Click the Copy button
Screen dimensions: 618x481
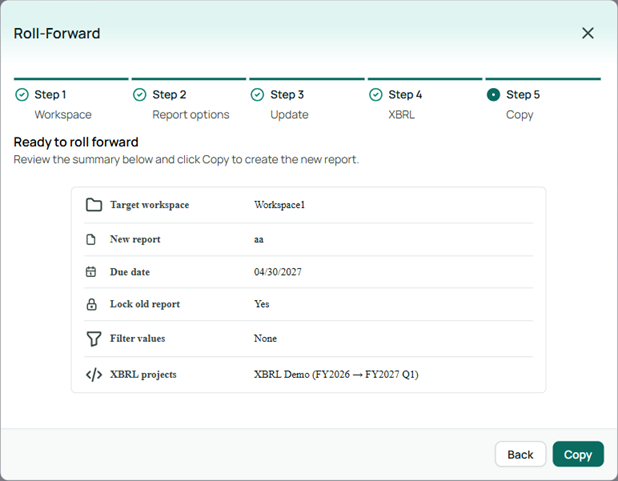pyautogui.click(x=578, y=454)
